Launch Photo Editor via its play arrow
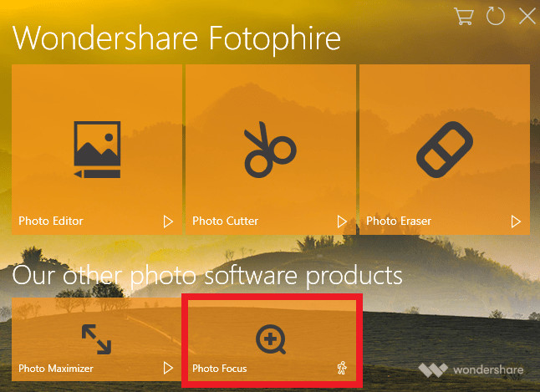 click(168, 221)
